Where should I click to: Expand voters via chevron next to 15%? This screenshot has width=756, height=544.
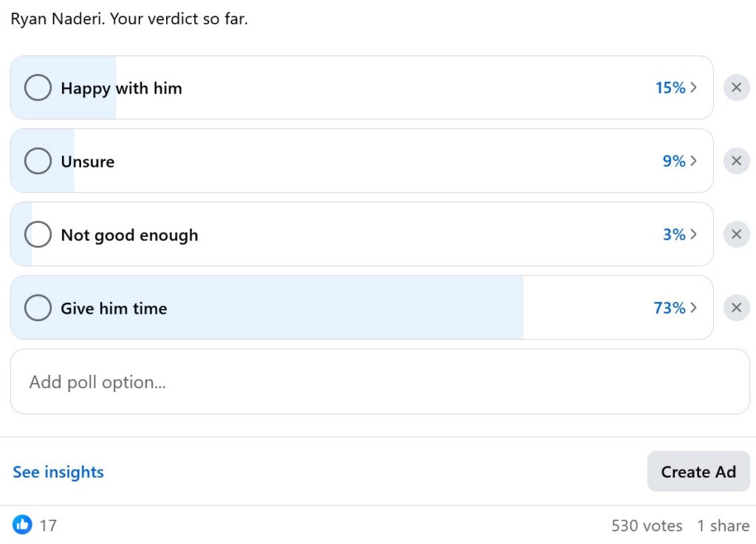pos(693,88)
